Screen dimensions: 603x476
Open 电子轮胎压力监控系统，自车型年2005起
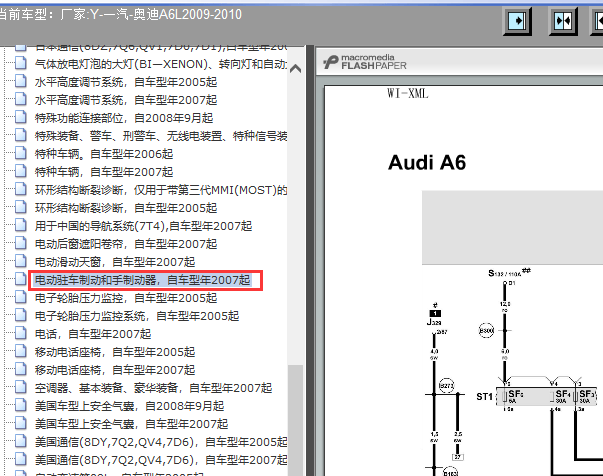pyautogui.click(x=137, y=316)
